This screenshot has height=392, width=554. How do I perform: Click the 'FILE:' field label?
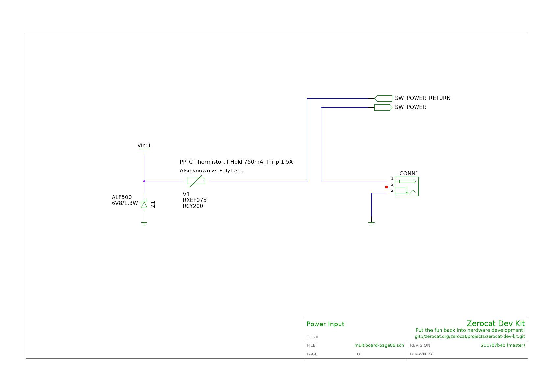pos(312,345)
